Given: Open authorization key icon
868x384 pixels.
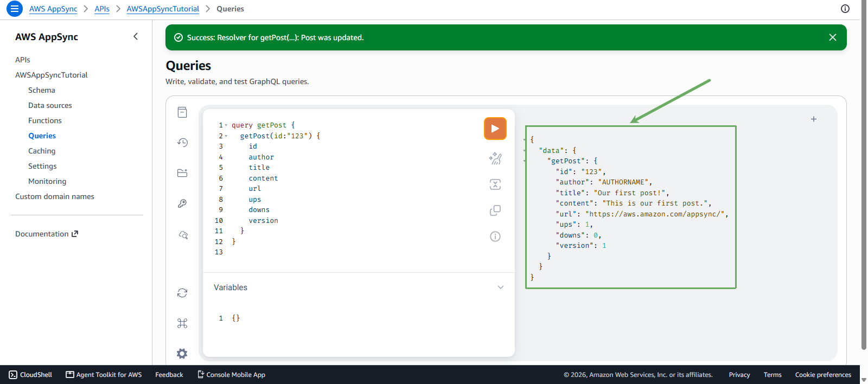Looking at the screenshot, I should click(x=182, y=203).
